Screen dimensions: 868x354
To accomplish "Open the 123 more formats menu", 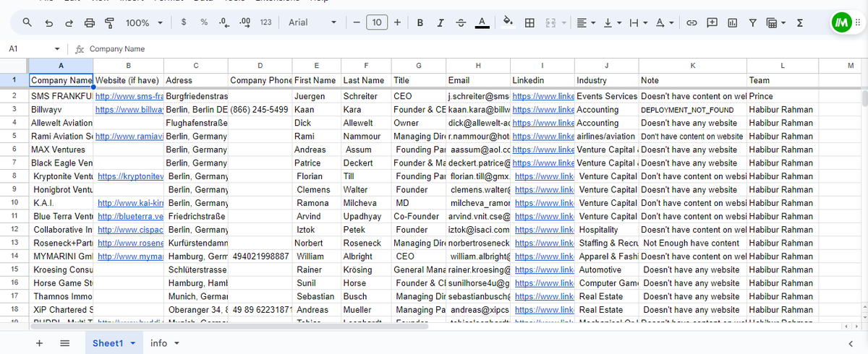I will point(265,22).
